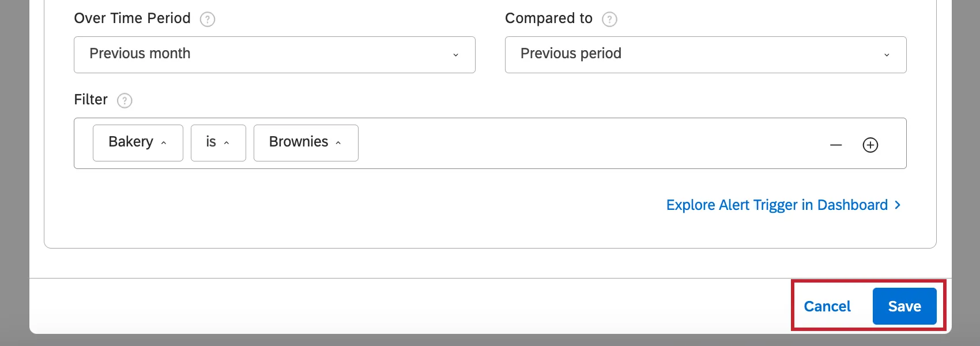Open the Over Time Period help tooltip
The width and height of the screenshot is (980, 346).
[x=208, y=19]
